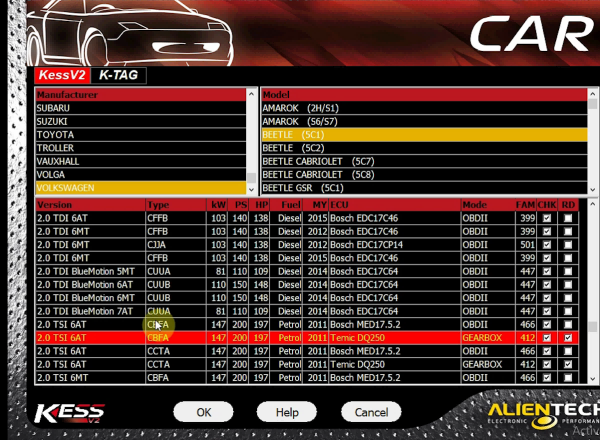This screenshot has height=440, width=600.
Task: Toggle RD checkbox in the CJJA row
Action: (568, 245)
